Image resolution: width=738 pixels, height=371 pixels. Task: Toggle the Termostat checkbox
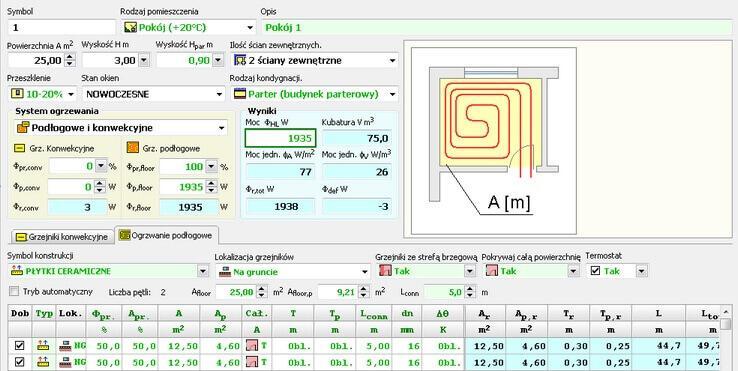point(595,271)
